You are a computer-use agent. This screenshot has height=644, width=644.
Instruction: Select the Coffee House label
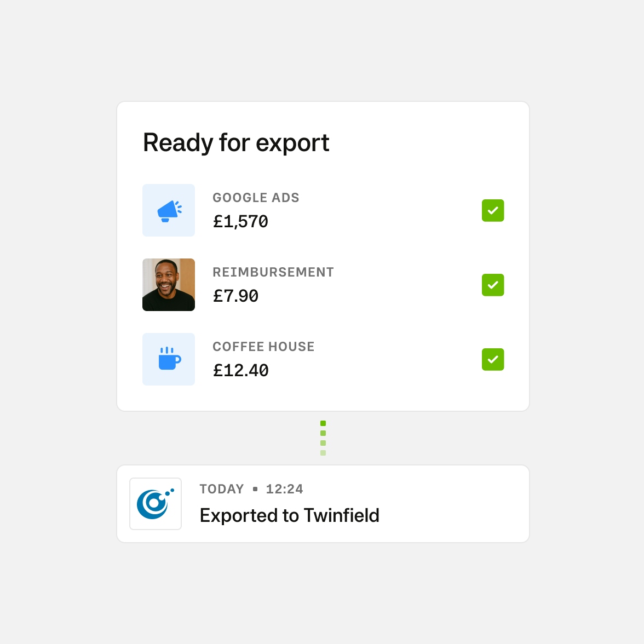pos(263,347)
